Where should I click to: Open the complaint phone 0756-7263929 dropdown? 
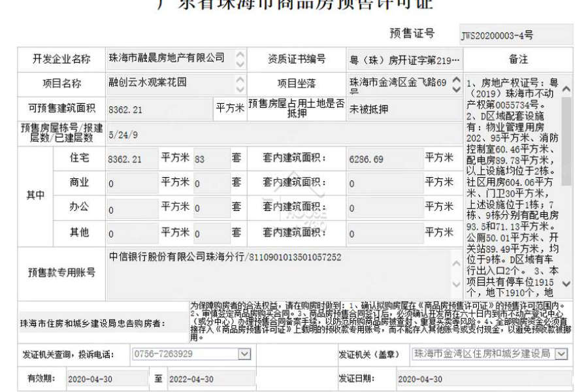(x=244, y=353)
